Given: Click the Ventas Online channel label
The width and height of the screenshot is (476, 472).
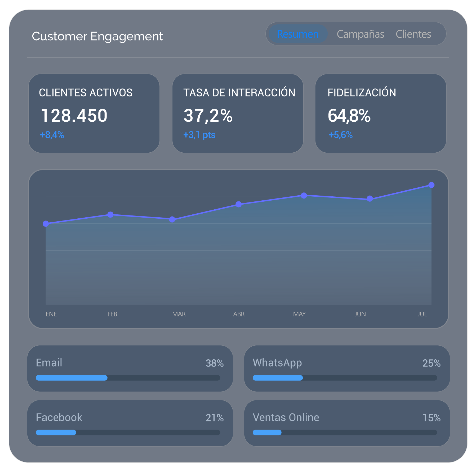Looking at the screenshot, I should click(x=286, y=417).
